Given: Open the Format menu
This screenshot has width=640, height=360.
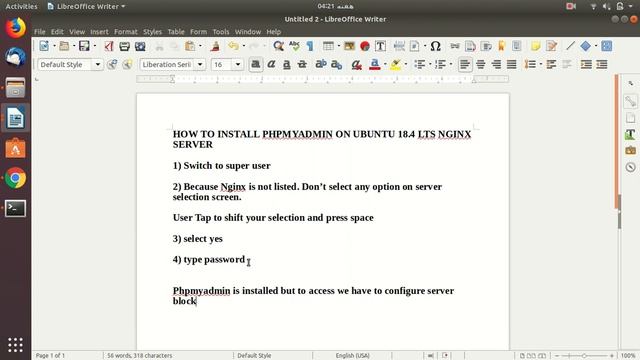Looking at the screenshot, I should 126,32.
